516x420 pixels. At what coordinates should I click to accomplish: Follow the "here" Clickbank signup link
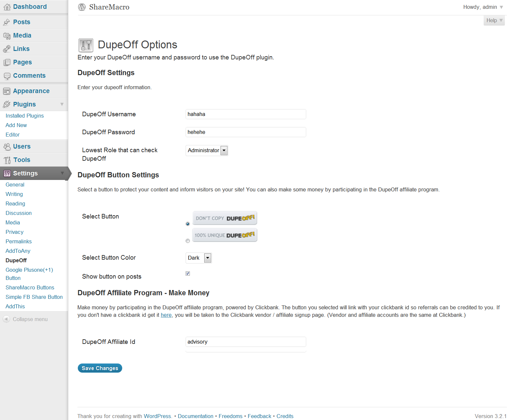[x=166, y=315]
